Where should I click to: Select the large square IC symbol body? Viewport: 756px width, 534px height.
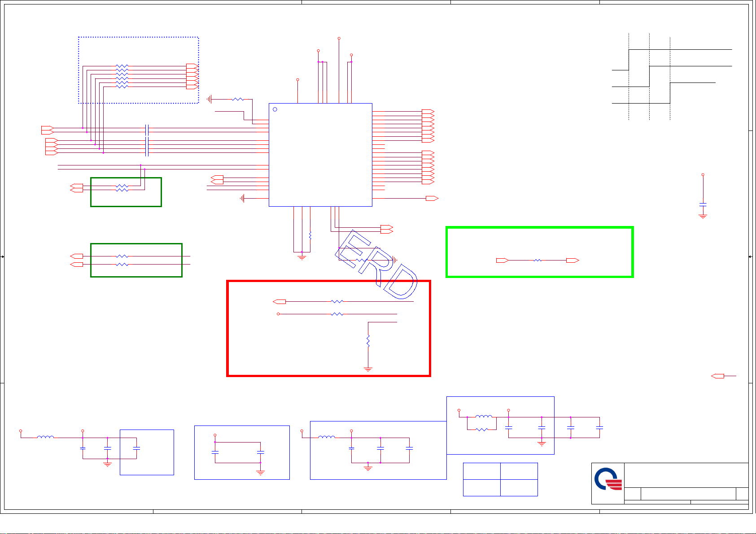point(320,155)
